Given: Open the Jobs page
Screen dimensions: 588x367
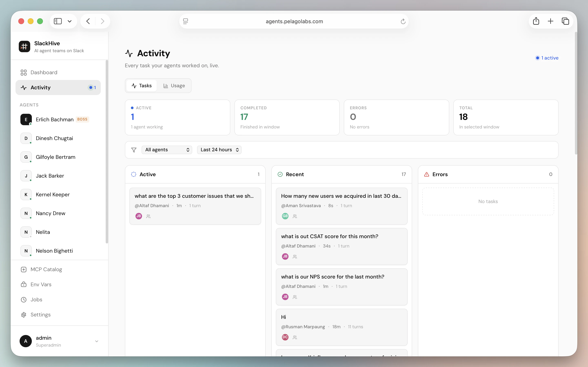Looking at the screenshot, I should pos(58,300).
